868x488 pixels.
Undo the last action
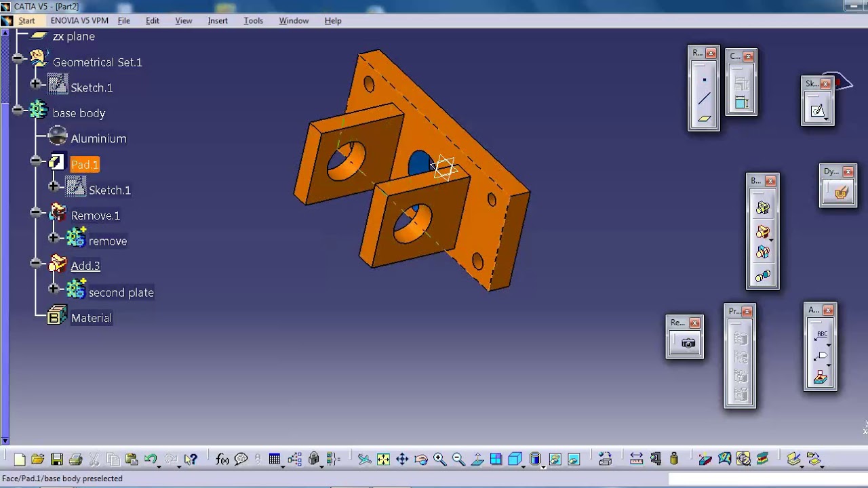click(151, 460)
